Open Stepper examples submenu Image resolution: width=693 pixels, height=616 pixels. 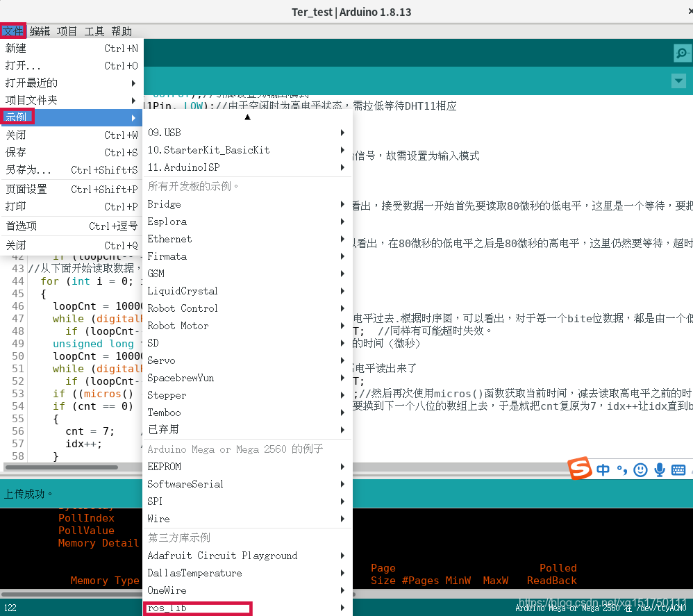tap(247, 395)
